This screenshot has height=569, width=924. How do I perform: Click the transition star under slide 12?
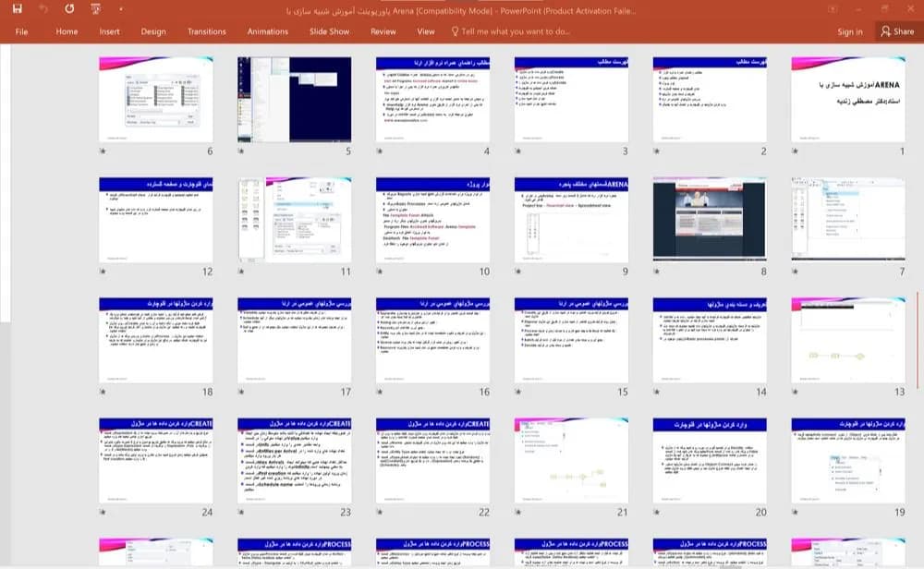[x=103, y=272]
